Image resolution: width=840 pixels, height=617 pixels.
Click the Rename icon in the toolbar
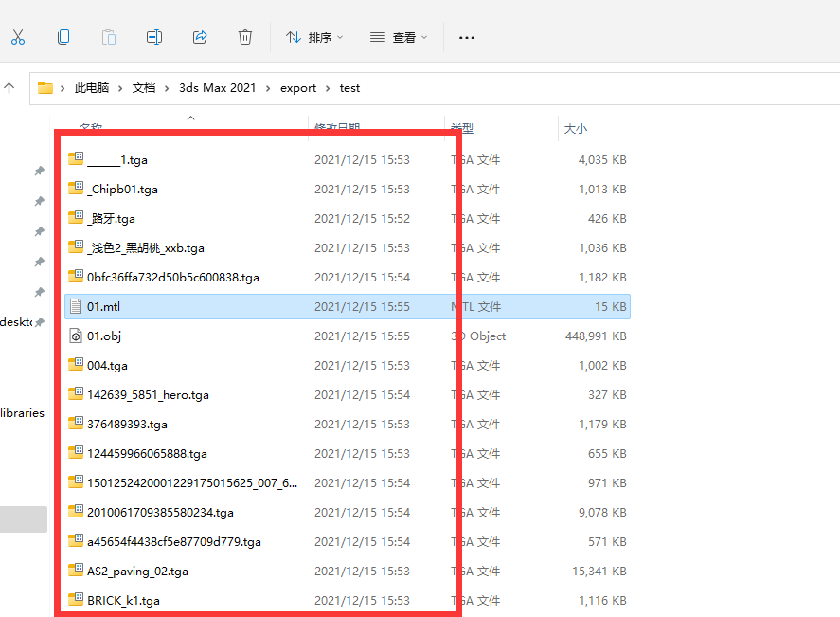point(154,37)
